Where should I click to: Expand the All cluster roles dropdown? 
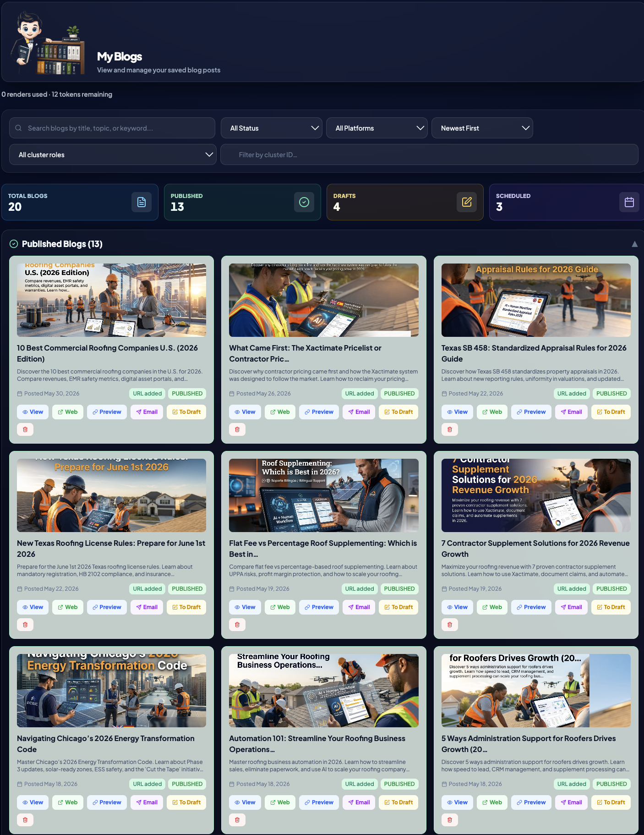(x=113, y=155)
